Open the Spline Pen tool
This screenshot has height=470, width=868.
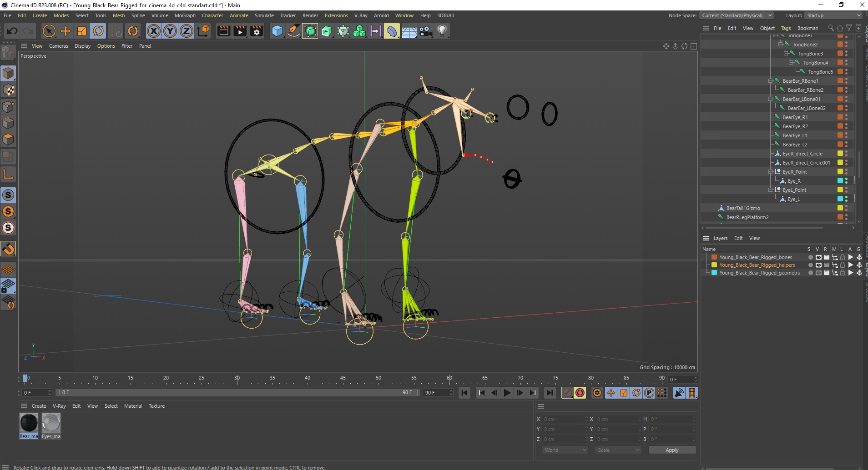coord(294,31)
